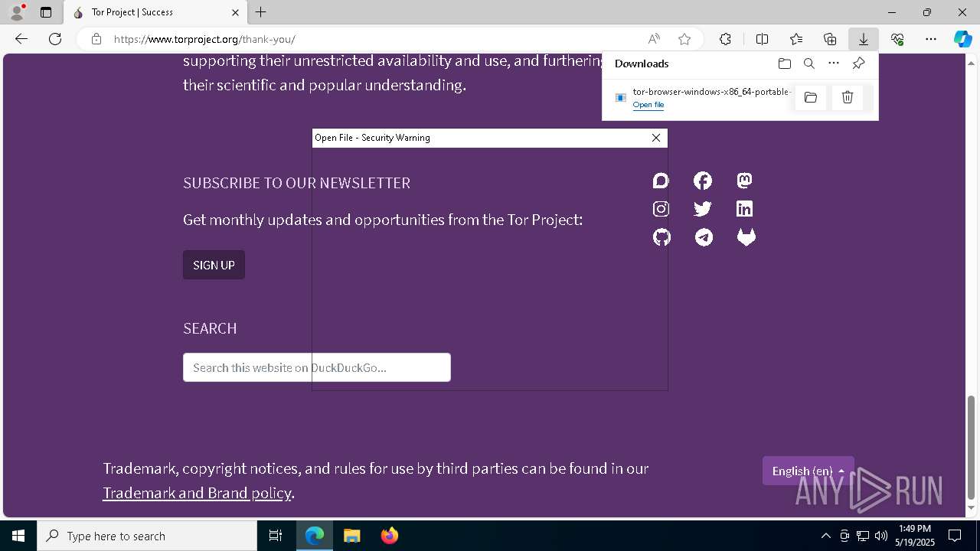The image size is (980, 551).
Task: Open File Explorer from the taskbar
Action: point(351,536)
